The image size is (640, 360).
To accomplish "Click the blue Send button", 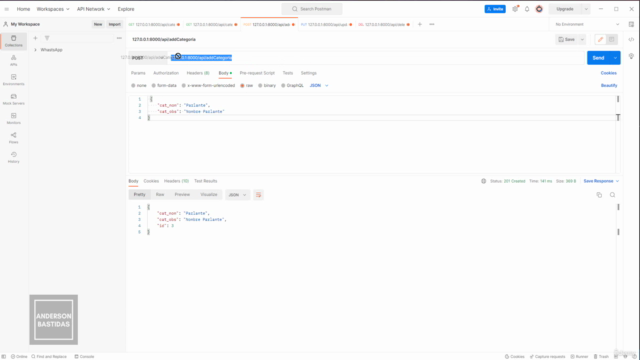I will [x=598, y=58].
